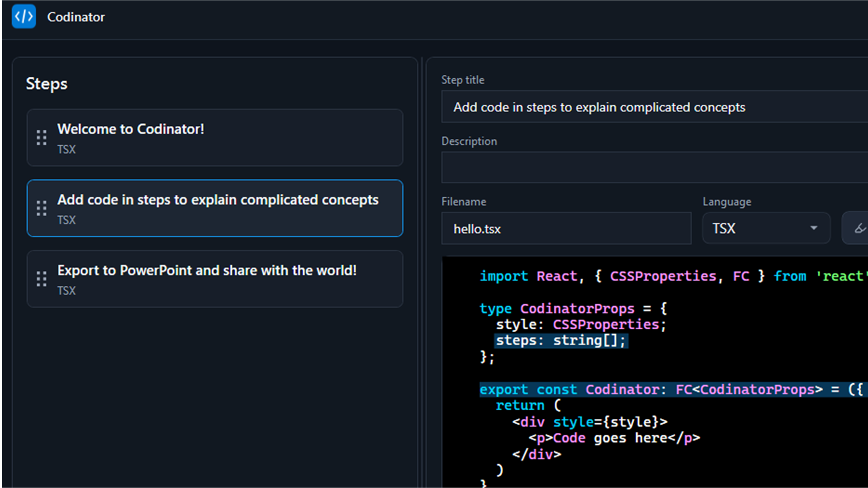Image resolution: width=868 pixels, height=488 pixels.
Task: Click the Step title input field
Action: (x=654, y=107)
